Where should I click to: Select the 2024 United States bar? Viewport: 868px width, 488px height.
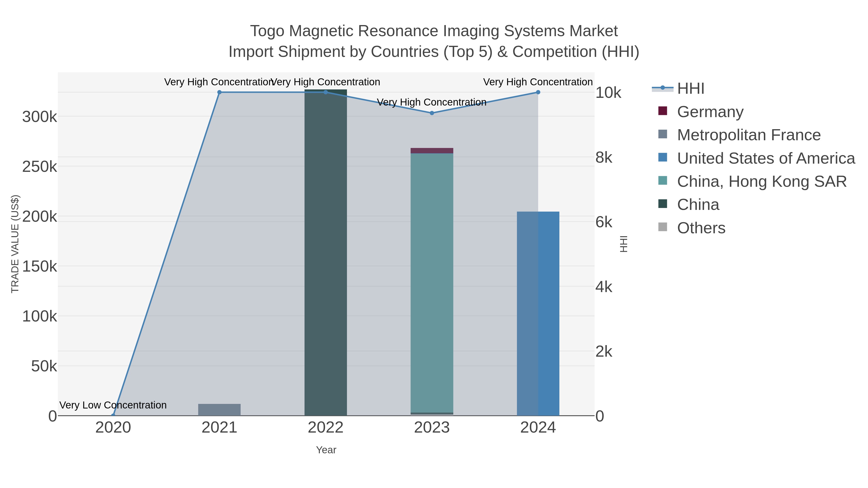(x=538, y=314)
